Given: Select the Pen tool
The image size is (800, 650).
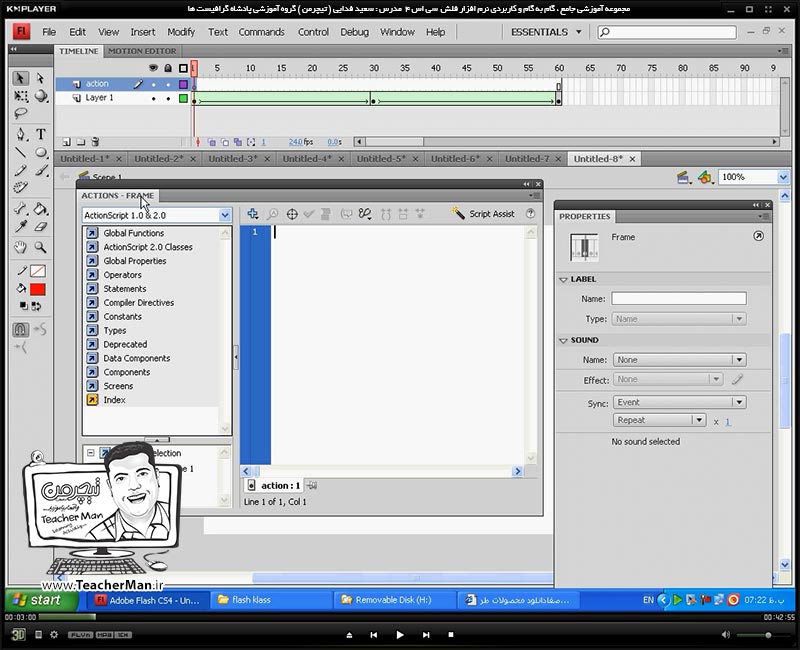Looking at the screenshot, I should tap(20, 134).
